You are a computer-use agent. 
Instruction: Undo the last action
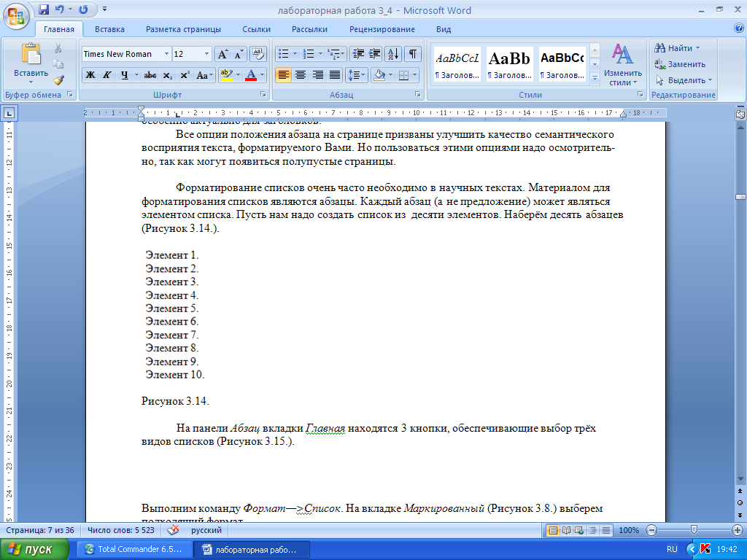point(60,9)
